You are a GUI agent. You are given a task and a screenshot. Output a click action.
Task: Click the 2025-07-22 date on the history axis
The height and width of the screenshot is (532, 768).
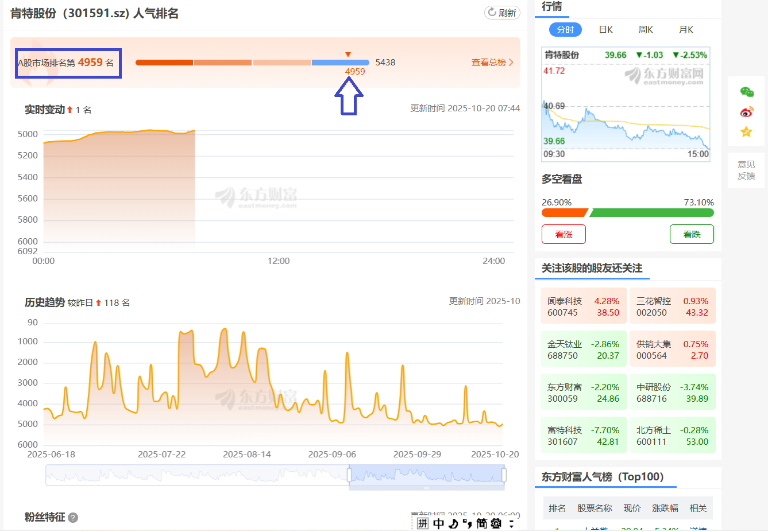click(162, 455)
